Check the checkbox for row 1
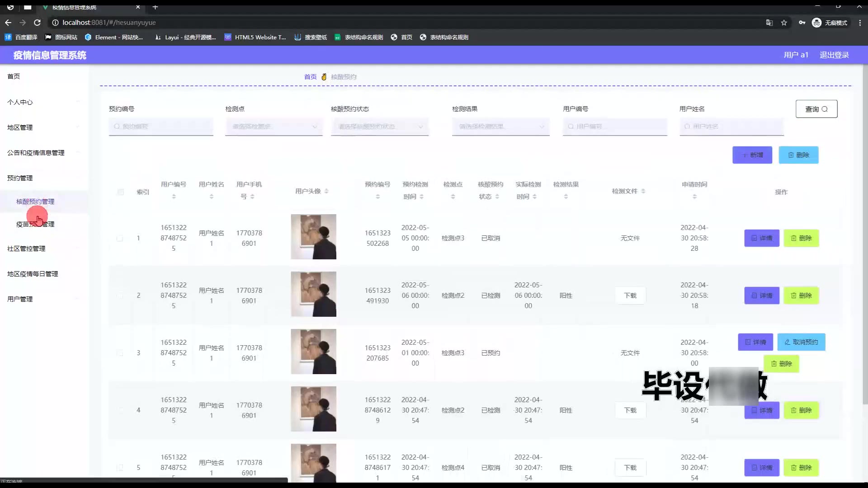The image size is (868, 488). pyautogui.click(x=120, y=238)
